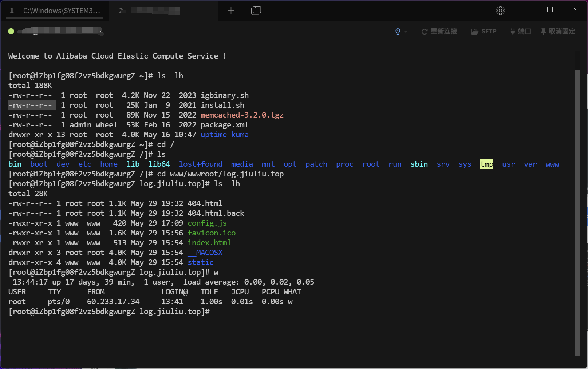This screenshot has width=588, height=369.
Task: Click the patch directory name
Action: [316, 164]
